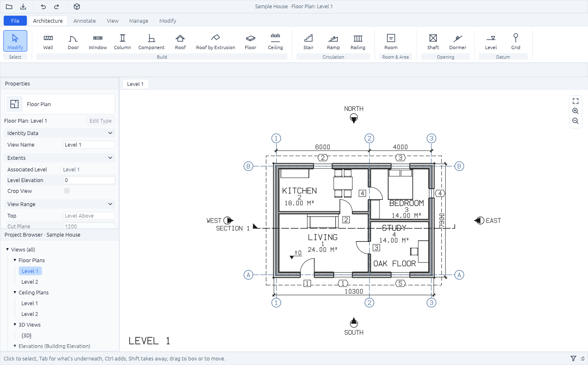Open the selection filter icon
The image size is (588, 365).
tap(573, 358)
